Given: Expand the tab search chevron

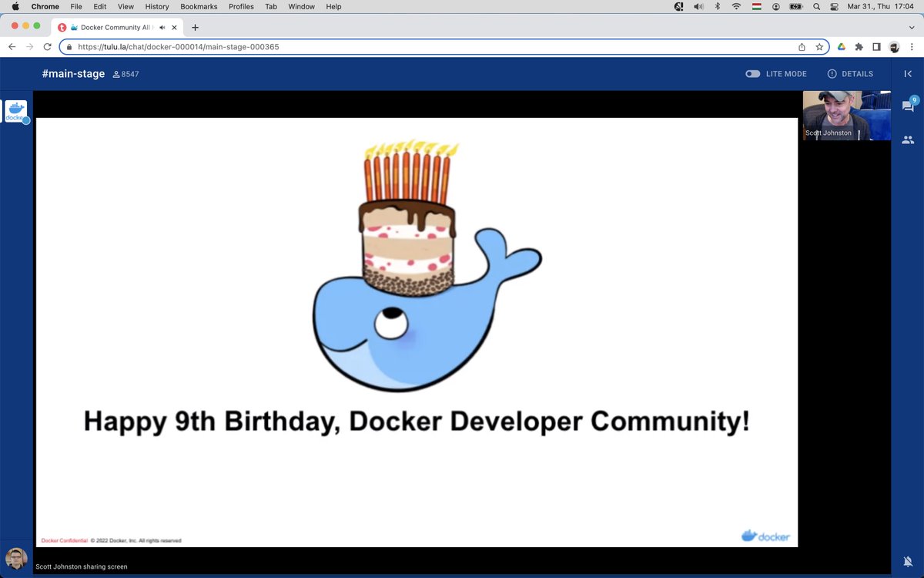Looking at the screenshot, I should pos(912,27).
